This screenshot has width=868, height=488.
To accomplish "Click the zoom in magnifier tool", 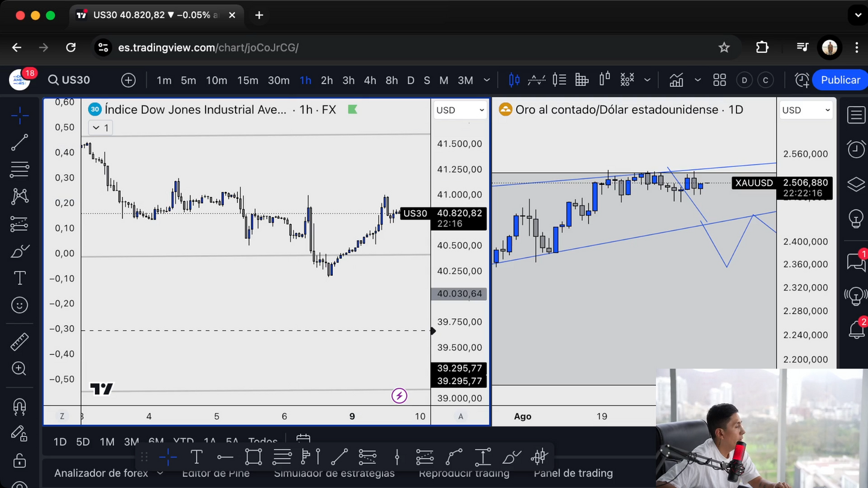I will pos(19,369).
